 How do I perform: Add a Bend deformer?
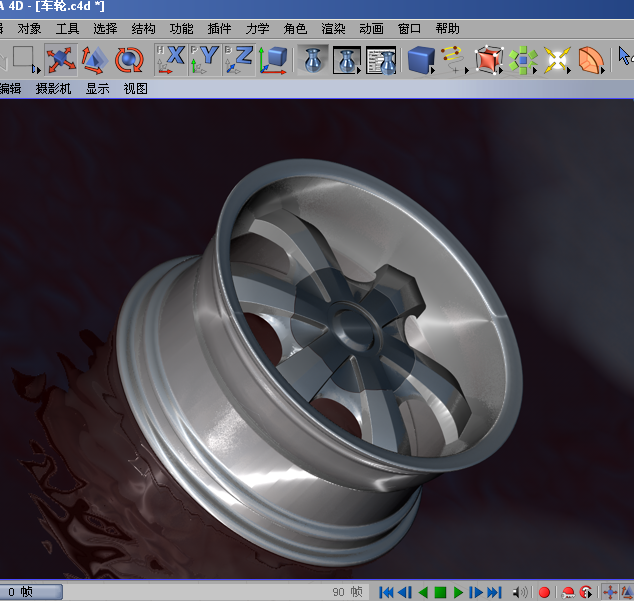(x=590, y=60)
